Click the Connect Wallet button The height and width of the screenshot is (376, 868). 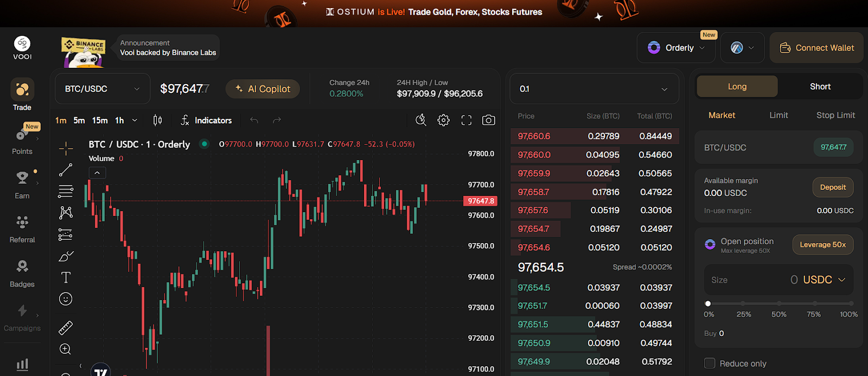click(x=816, y=48)
